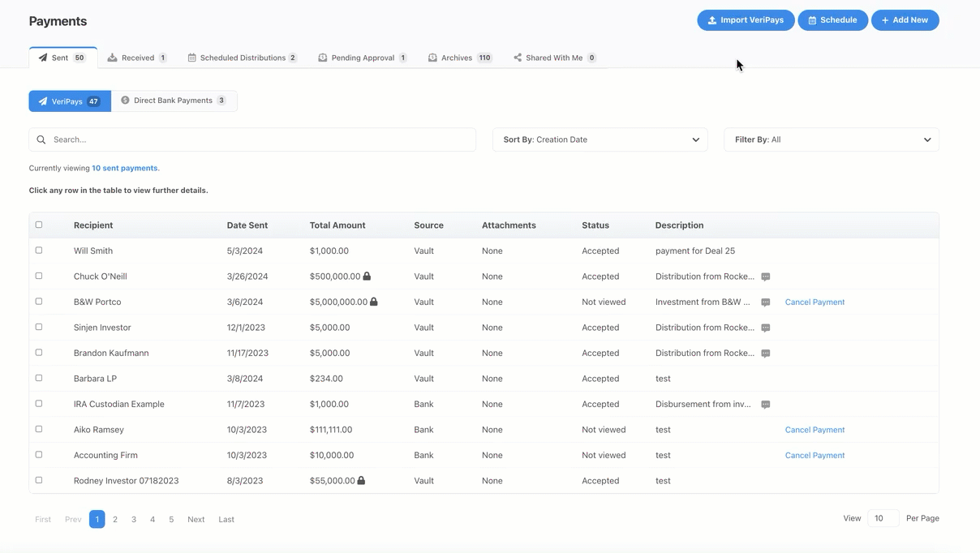
Task: Click the lock icon next to $55,000.00
Action: point(361,480)
